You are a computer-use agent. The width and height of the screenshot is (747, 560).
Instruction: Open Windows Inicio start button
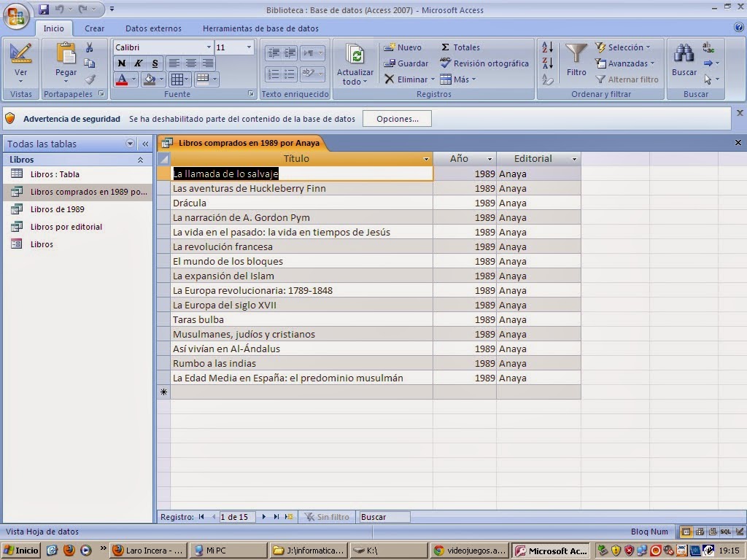21,551
